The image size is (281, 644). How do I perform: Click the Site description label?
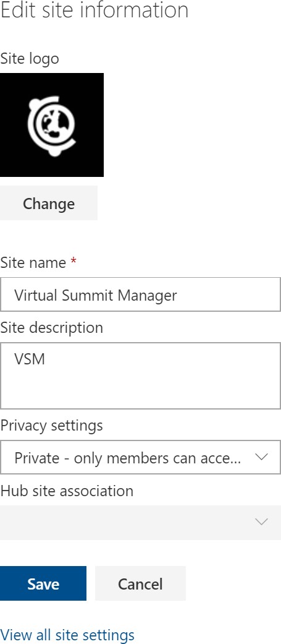pos(52,327)
